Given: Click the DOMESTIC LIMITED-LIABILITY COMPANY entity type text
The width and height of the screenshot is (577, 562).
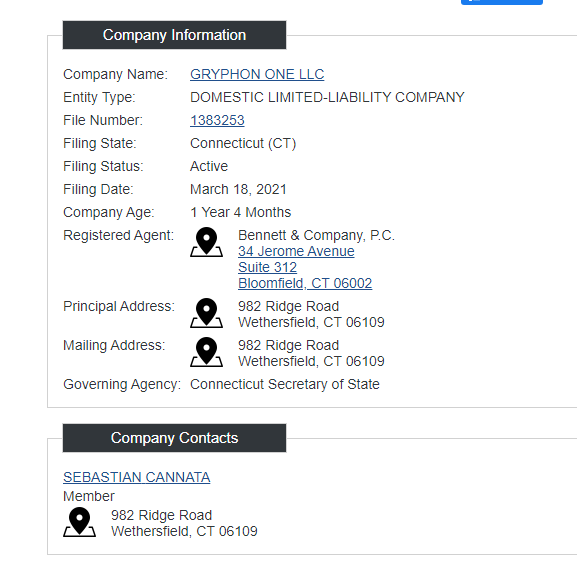Looking at the screenshot, I should pyautogui.click(x=327, y=97).
